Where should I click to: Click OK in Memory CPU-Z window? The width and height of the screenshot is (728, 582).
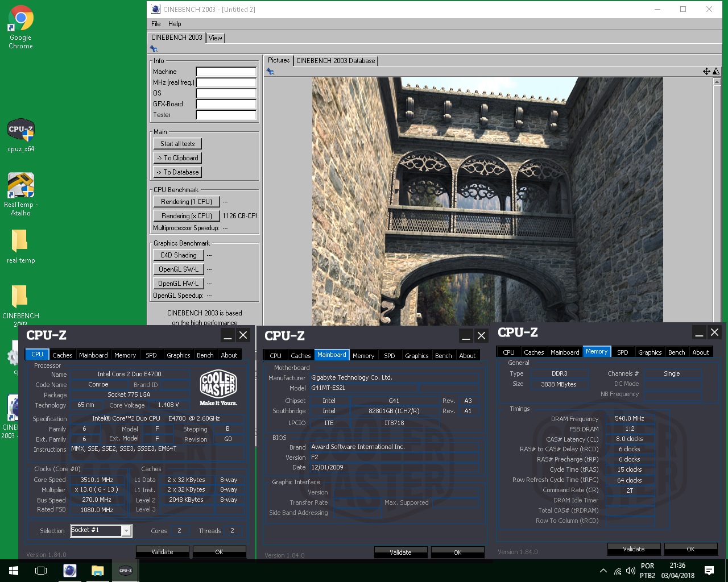point(690,549)
